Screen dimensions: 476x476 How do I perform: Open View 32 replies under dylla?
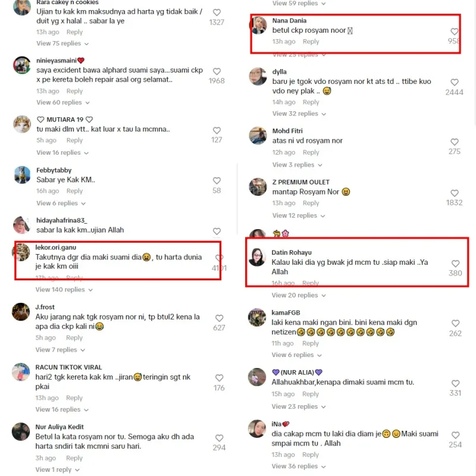[x=299, y=114]
